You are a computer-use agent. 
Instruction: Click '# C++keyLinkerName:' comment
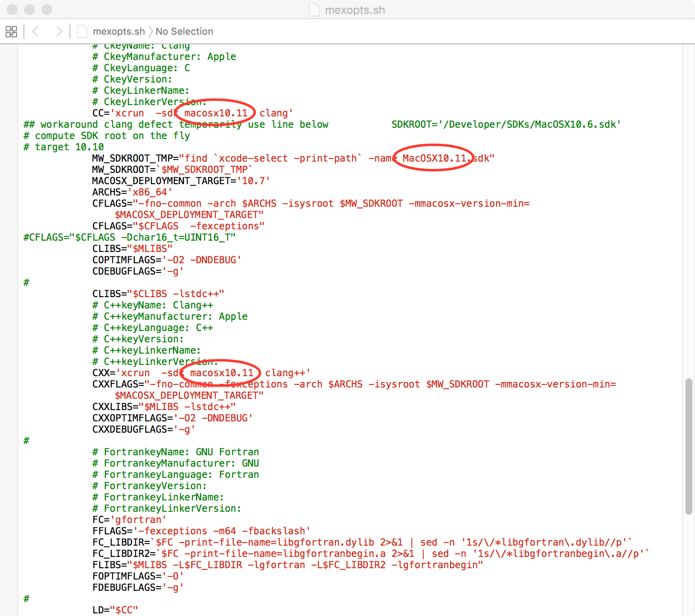[x=146, y=350]
